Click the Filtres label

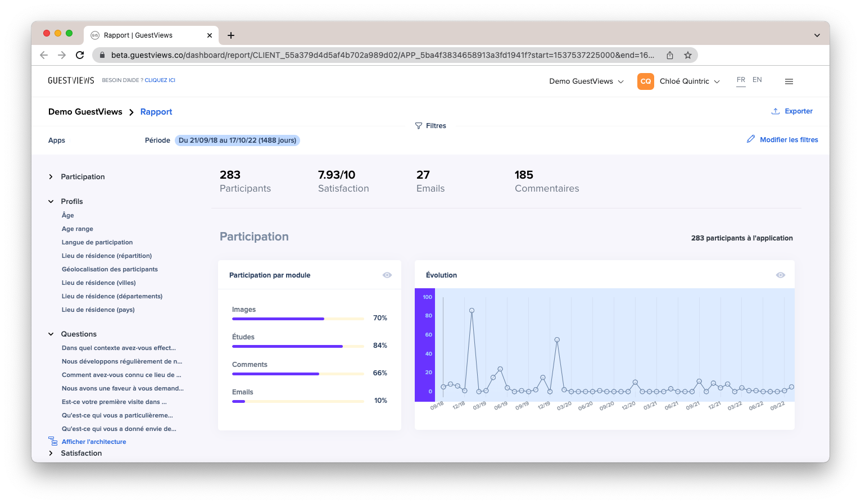pos(436,126)
